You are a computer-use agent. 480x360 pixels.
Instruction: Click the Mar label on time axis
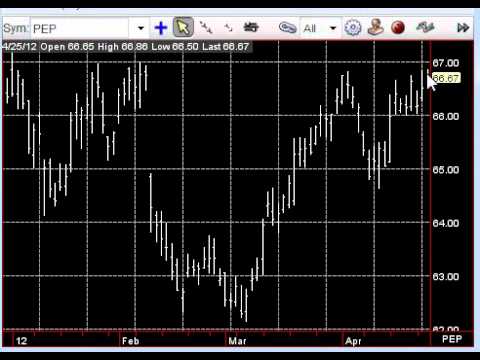tap(237, 341)
